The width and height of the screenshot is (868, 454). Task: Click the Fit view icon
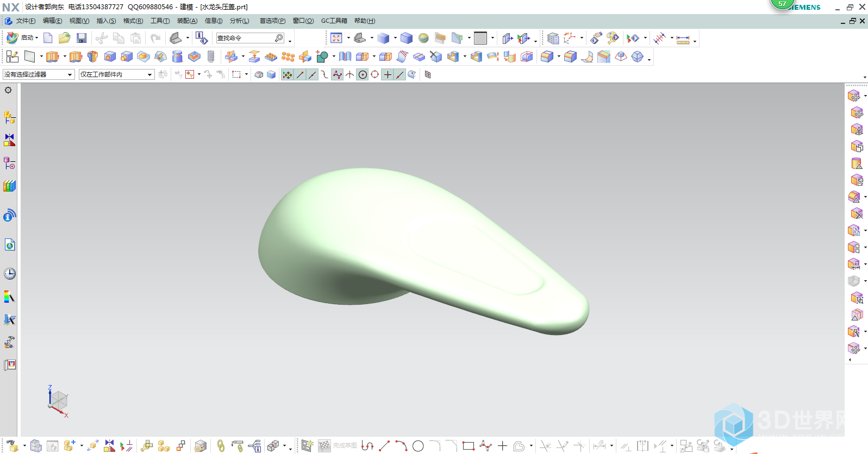tap(336, 38)
